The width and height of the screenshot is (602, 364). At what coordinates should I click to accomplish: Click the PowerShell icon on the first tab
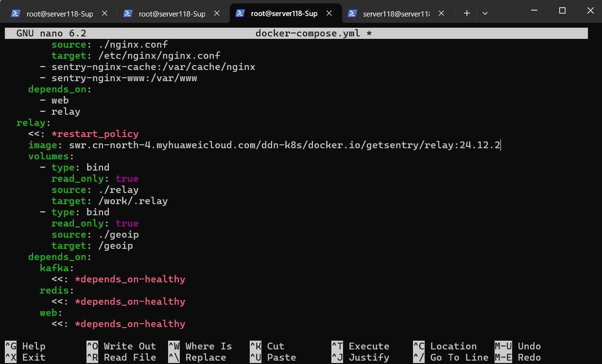coord(16,14)
